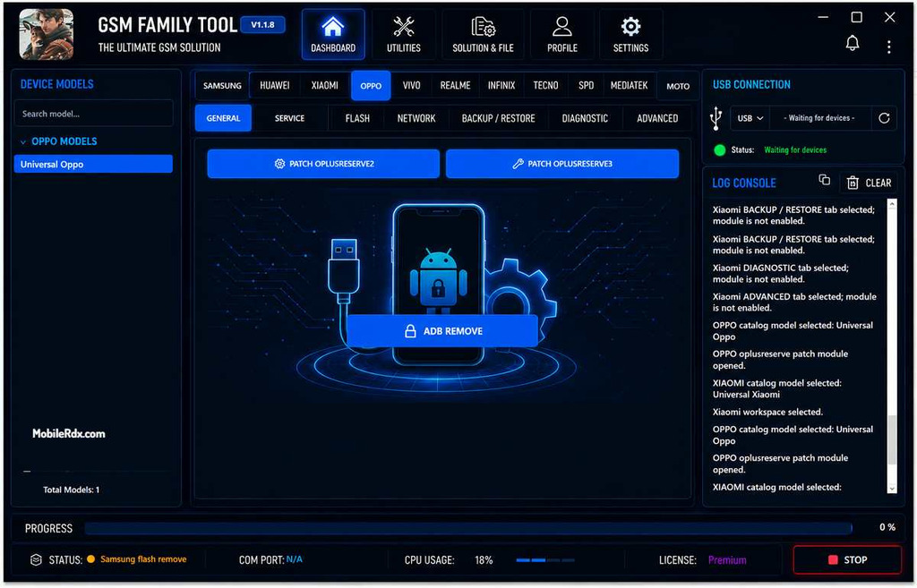Switch to the Infinix brand tab
The height and width of the screenshot is (588, 917).
click(501, 85)
